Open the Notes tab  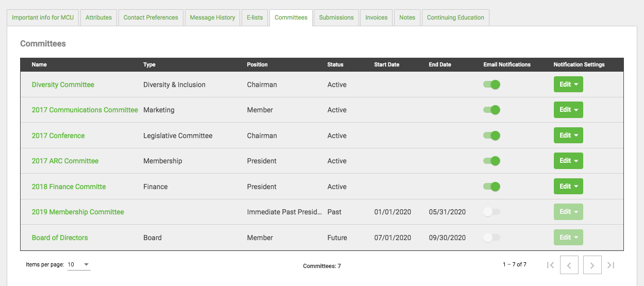point(407,18)
